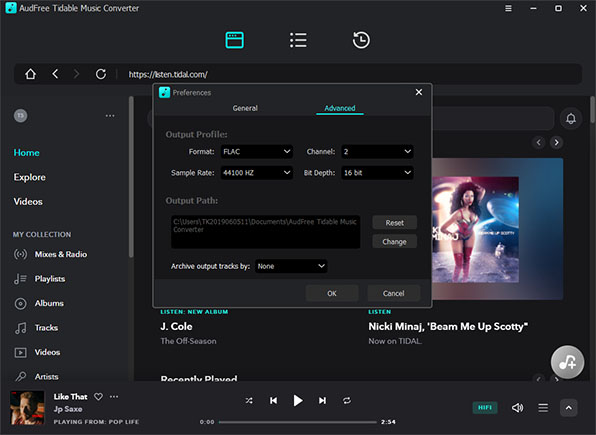Mute the volume speaker icon
The width and height of the screenshot is (596, 435).
coord(517,408)
